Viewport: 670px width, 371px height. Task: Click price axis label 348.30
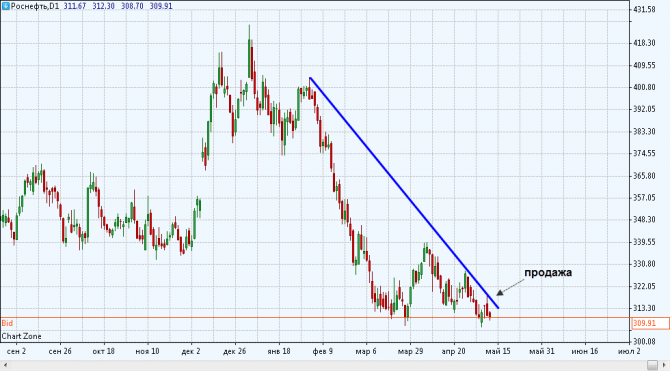[x=644, y=220]
